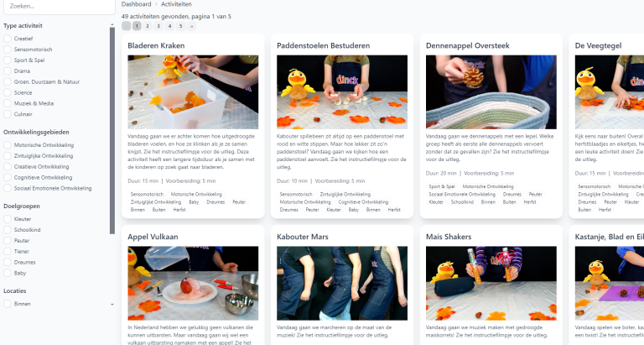The image size is (644, 345).
Task: Check Motorische Ontwikkeling filter
Action: [8, 145]
